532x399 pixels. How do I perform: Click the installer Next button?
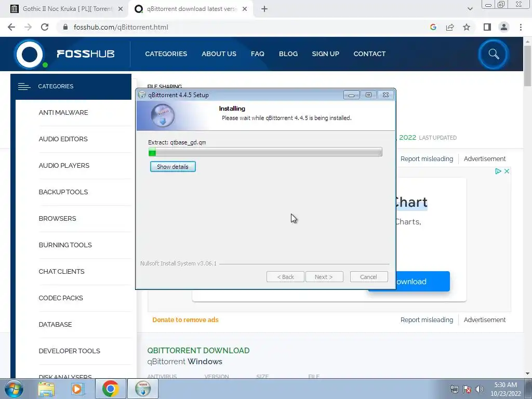(324, 277)
